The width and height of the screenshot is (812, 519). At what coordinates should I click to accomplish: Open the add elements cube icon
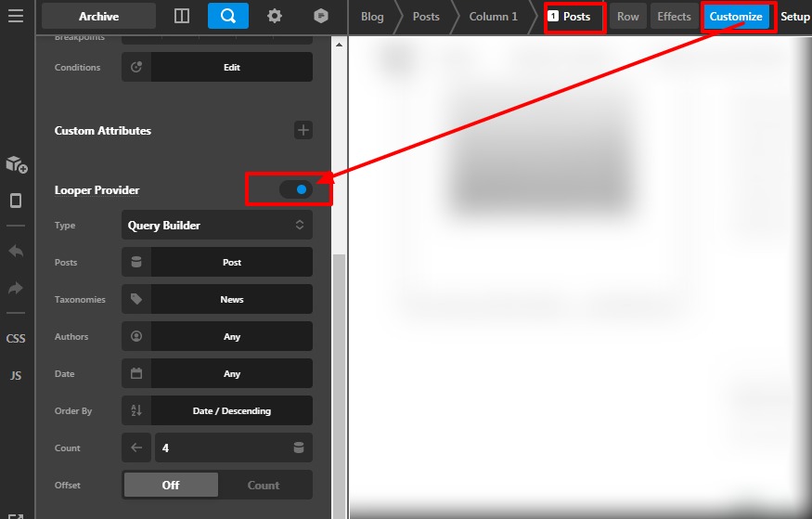click(16, 164)
